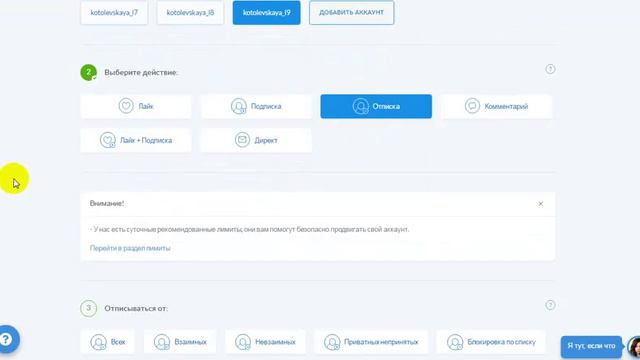The width and height of the screenshot is (640, 360).
Task: Select the Приватных непринятых option
Action: [371, 342]
